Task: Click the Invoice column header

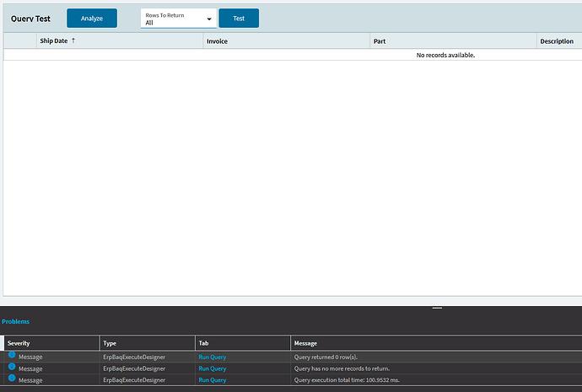Action: click(217, 40)
